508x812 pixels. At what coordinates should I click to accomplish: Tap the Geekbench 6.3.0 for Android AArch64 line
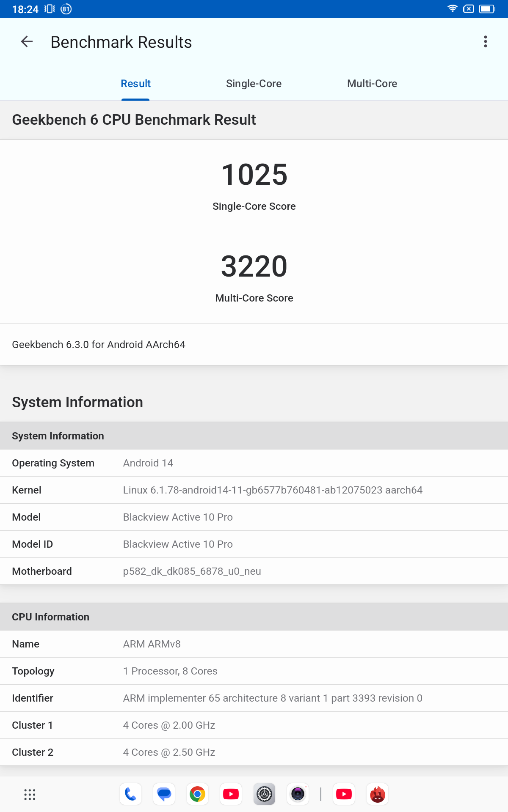point(99,345)
